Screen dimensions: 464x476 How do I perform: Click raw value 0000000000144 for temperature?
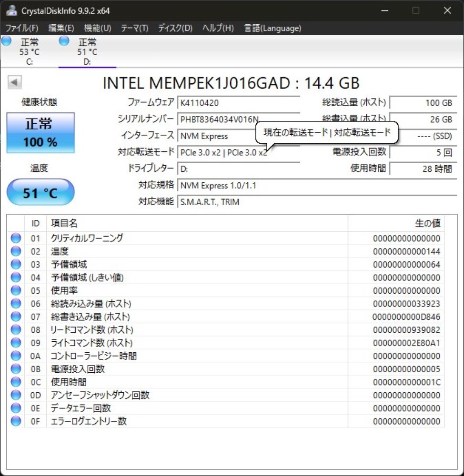(406, 251)
